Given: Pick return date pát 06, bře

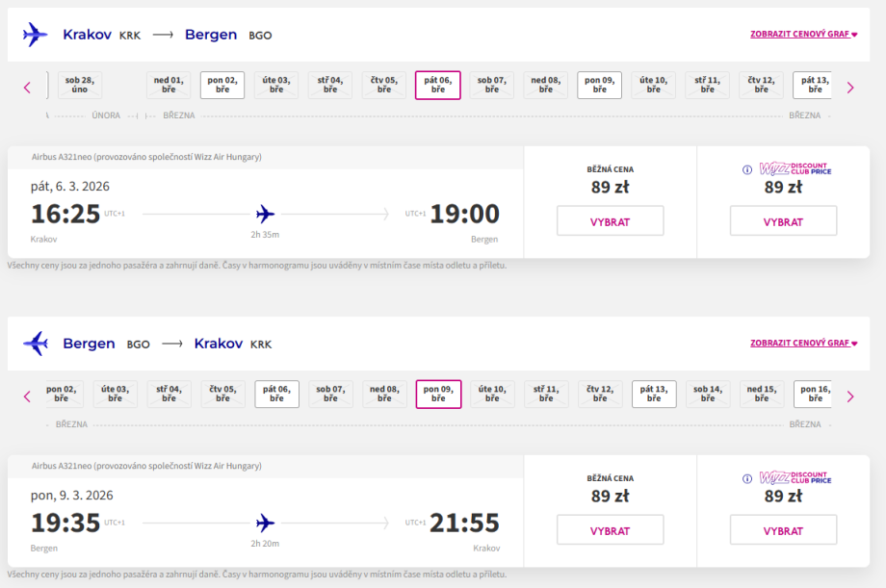Looking at the screenshot, I should (276, 395).
